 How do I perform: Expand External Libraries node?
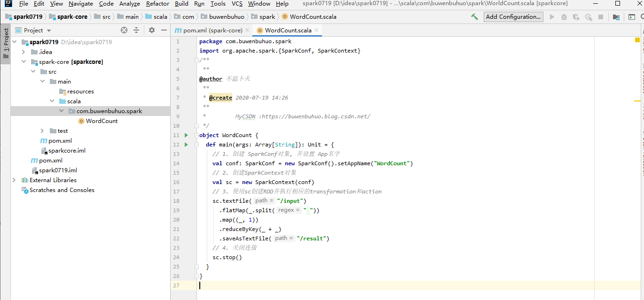[x=14, y=180]
